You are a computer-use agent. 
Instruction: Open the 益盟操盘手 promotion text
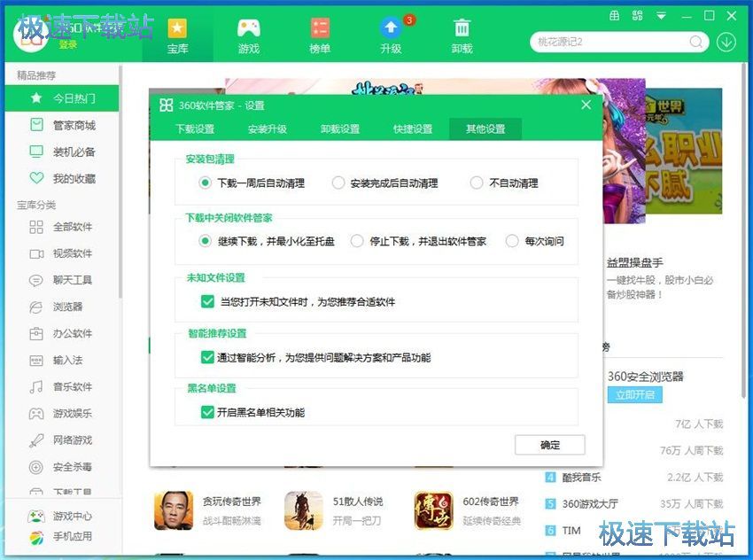(635, 262)
